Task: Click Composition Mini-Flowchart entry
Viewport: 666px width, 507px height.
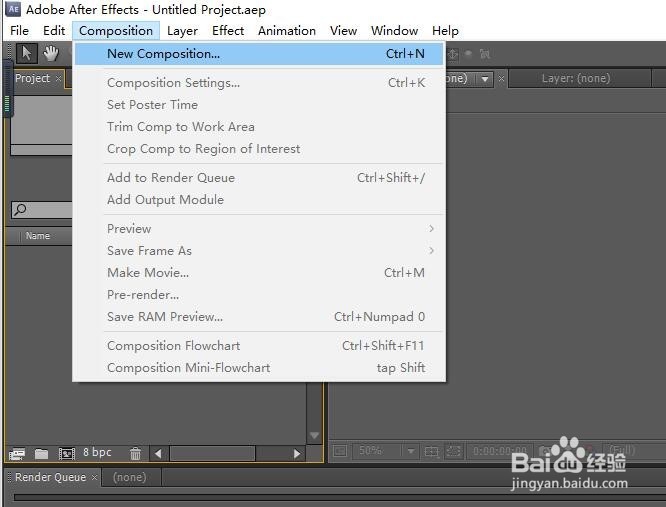Action: pos(259,368)
